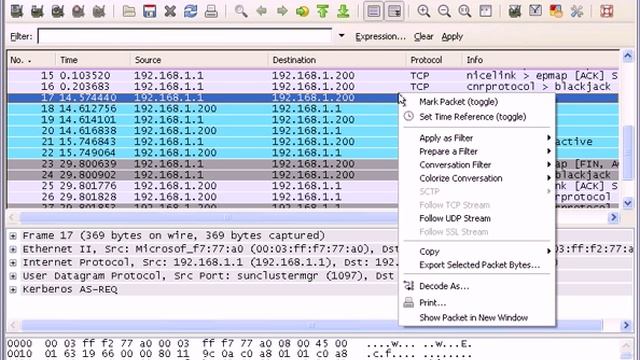Viewport: 640px width, 360px height.
Task: Sort by the Protocol column header
Action: click(x=434, y=60)
